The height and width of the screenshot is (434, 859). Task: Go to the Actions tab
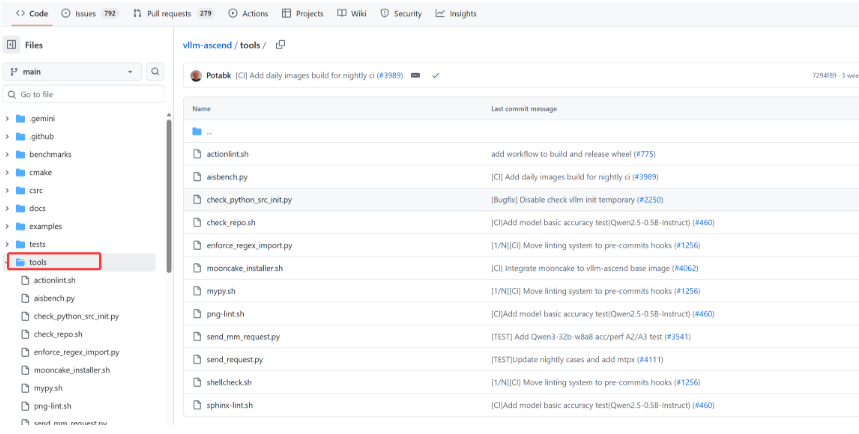248,14
